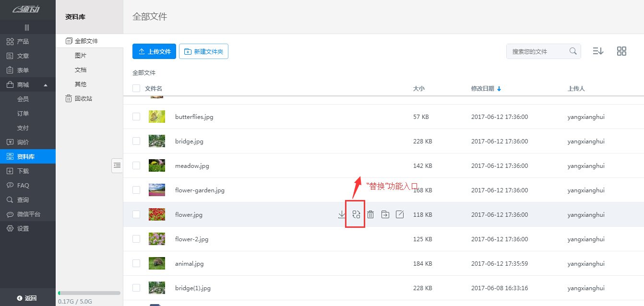
Task: Click the 上传文件 button
Action: point(154,51)
